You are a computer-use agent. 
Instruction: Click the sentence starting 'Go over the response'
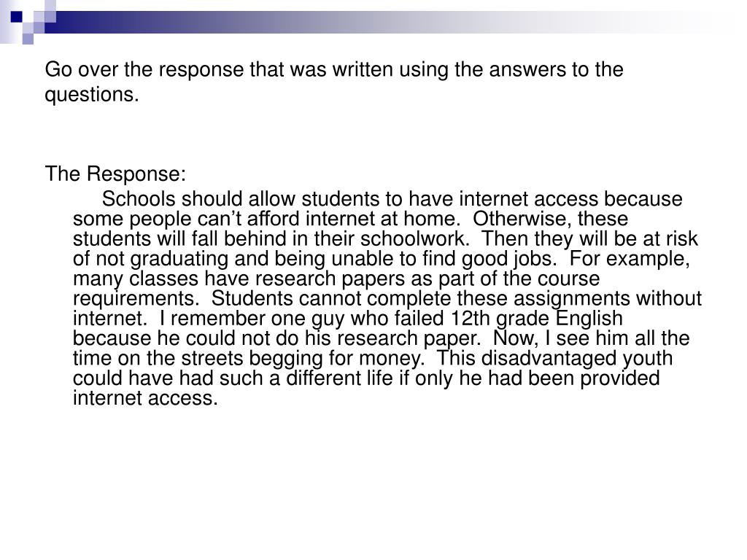(334, 82)
